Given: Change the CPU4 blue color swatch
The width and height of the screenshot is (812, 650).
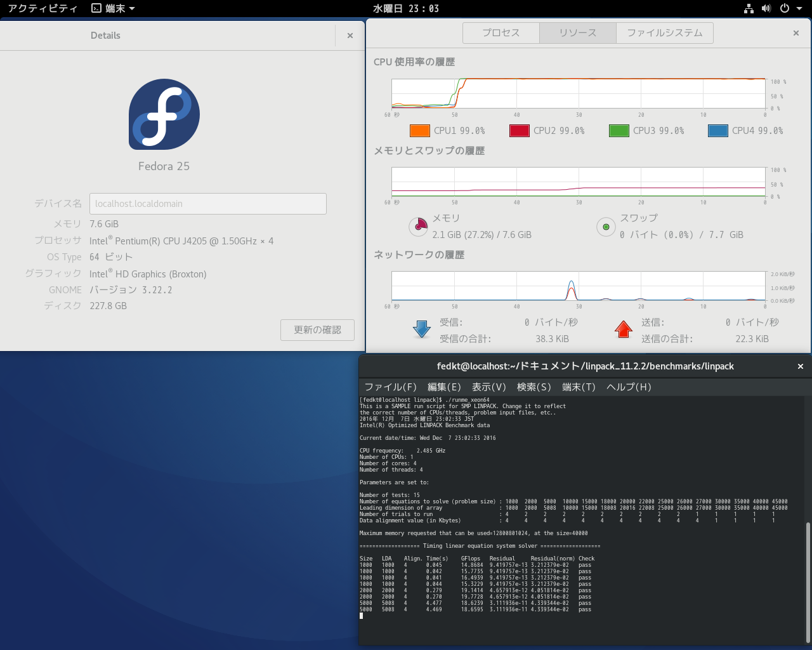Looking at the screenshot, I should point(717,131).
